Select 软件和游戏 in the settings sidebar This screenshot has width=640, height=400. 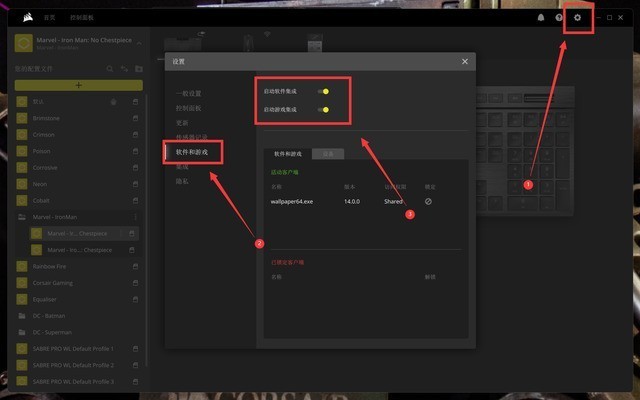[192, 152]
